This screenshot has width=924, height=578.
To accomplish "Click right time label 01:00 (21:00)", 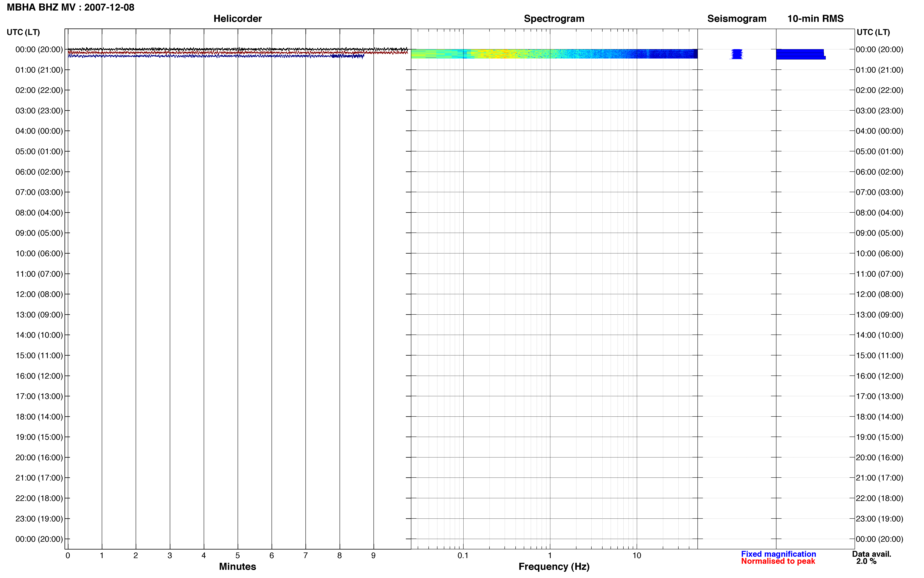I will click(879, 70).
